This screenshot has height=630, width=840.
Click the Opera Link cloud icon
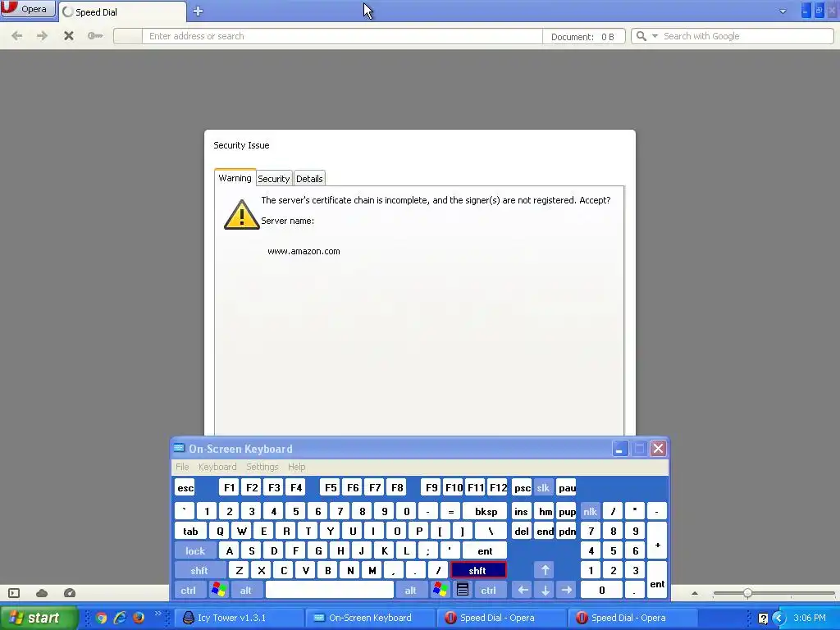click(42, 592)
